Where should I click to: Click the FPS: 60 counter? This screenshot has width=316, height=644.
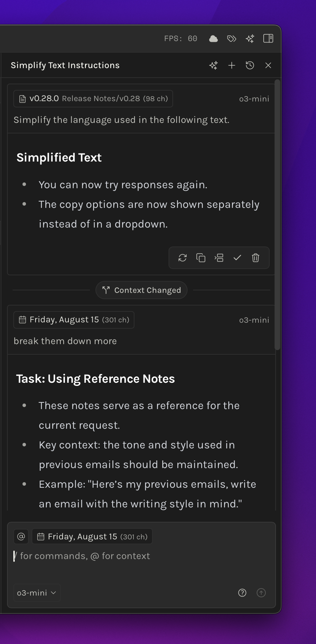point(181,39)
